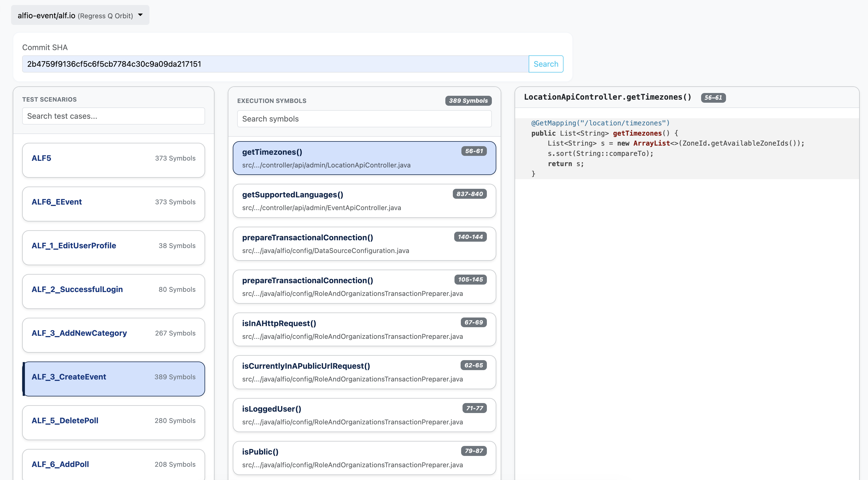Open ALF_1_EditUserProfile scenario
Screen dimensions: 868x480
113,248
